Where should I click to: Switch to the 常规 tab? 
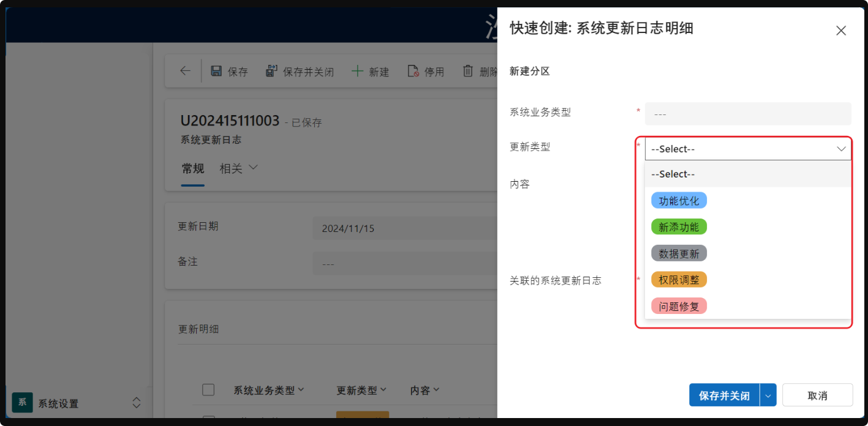pyautogui.click(x=193, y=168)
